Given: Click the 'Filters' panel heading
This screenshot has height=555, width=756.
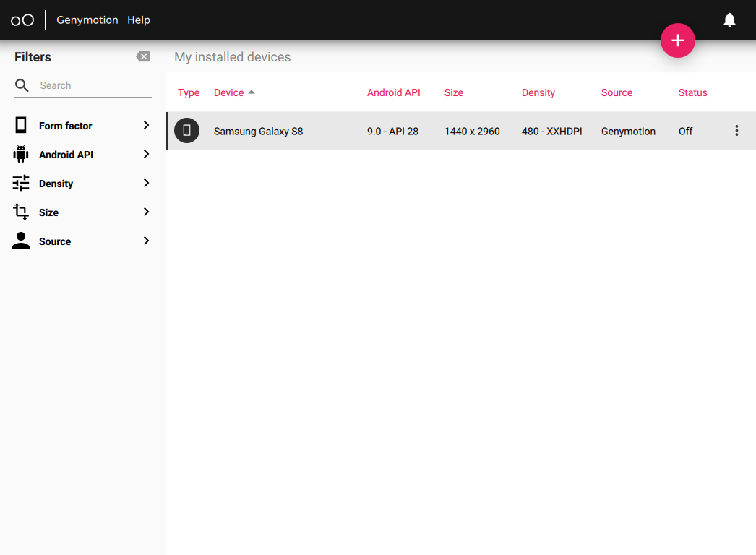Looking at the screenshot, I should point(33,57).
